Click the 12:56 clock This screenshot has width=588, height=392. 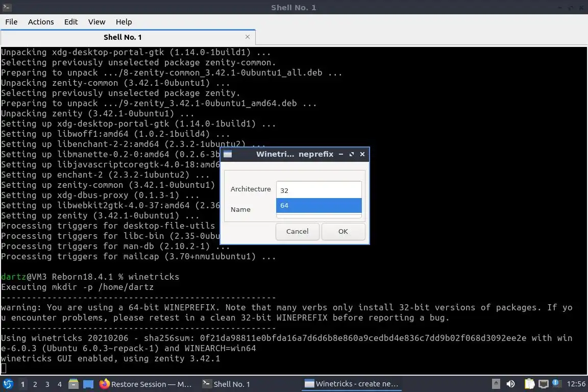pyautogui.click(x=576, y=384)
